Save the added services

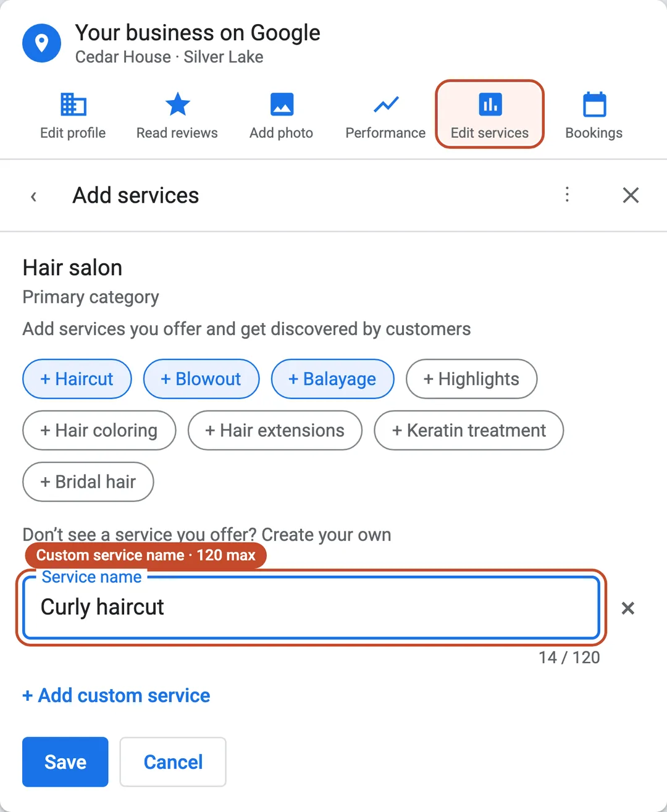65,762
